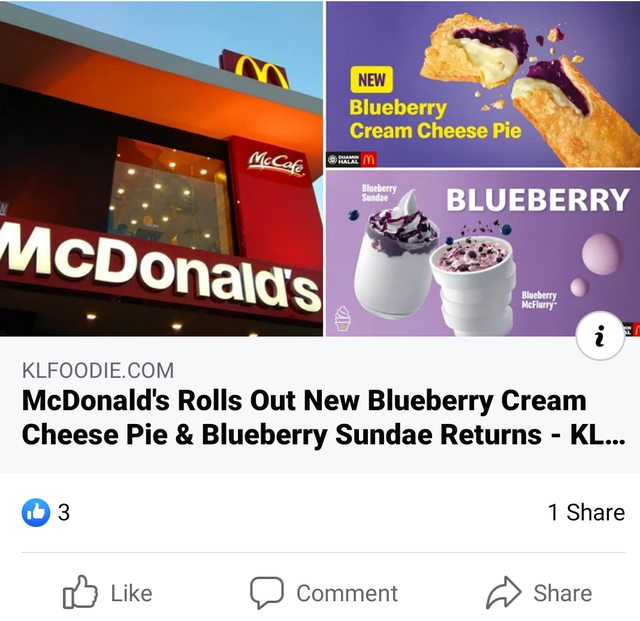Click the yellow NEW badge on pie banner
Viewport: 640px width, 621px height.
click(x=371, y=80)
